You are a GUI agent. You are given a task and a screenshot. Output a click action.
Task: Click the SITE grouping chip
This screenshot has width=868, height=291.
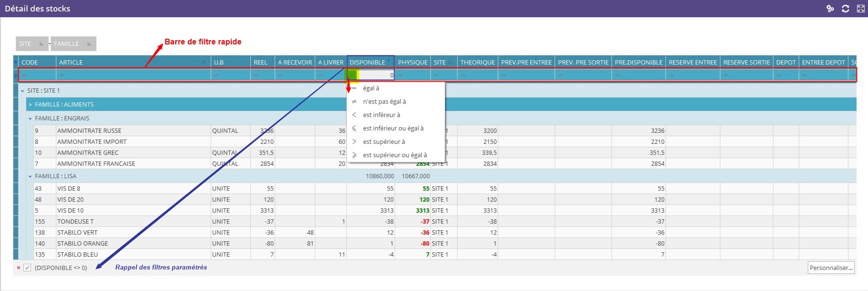32,44
